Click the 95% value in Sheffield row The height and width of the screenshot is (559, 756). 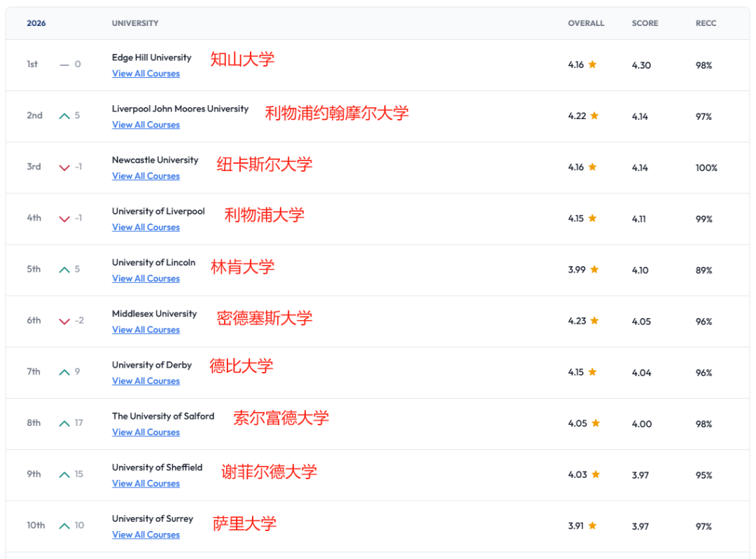(703, 475)
